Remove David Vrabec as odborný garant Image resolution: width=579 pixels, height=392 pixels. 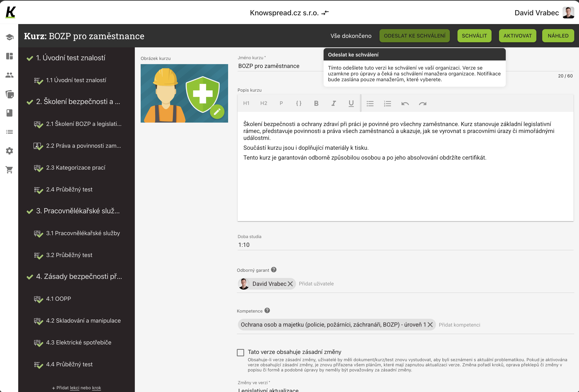pos(290,284)
